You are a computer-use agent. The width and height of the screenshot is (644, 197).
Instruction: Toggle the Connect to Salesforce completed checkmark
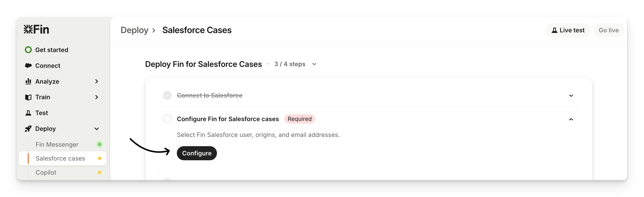coord(167,95)
